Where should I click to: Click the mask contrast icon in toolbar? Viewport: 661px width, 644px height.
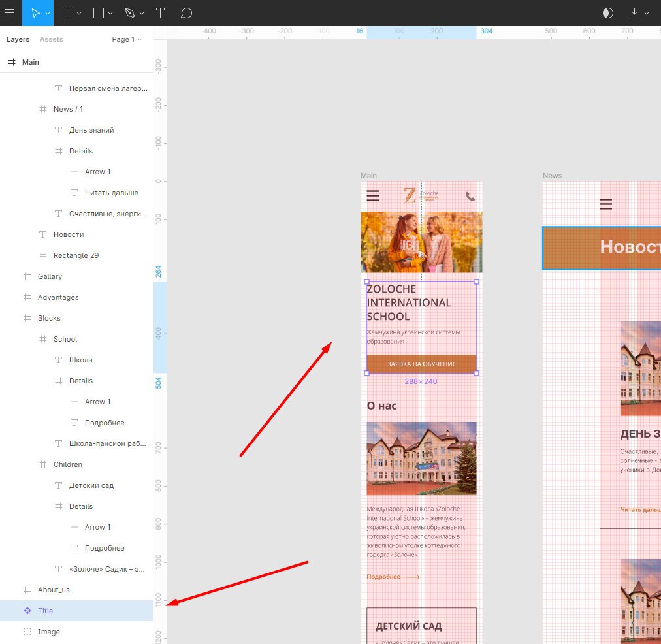click(608, 13)
